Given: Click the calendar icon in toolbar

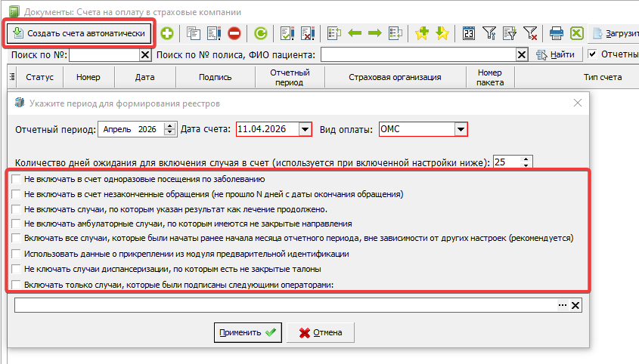Looking at the screenshot, I should pos(469,33).
